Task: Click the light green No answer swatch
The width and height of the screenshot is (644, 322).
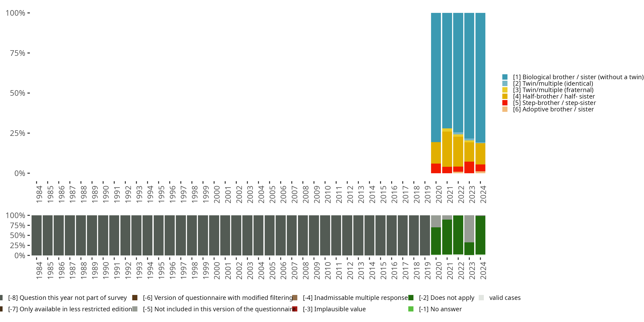Action: point(411,309)
